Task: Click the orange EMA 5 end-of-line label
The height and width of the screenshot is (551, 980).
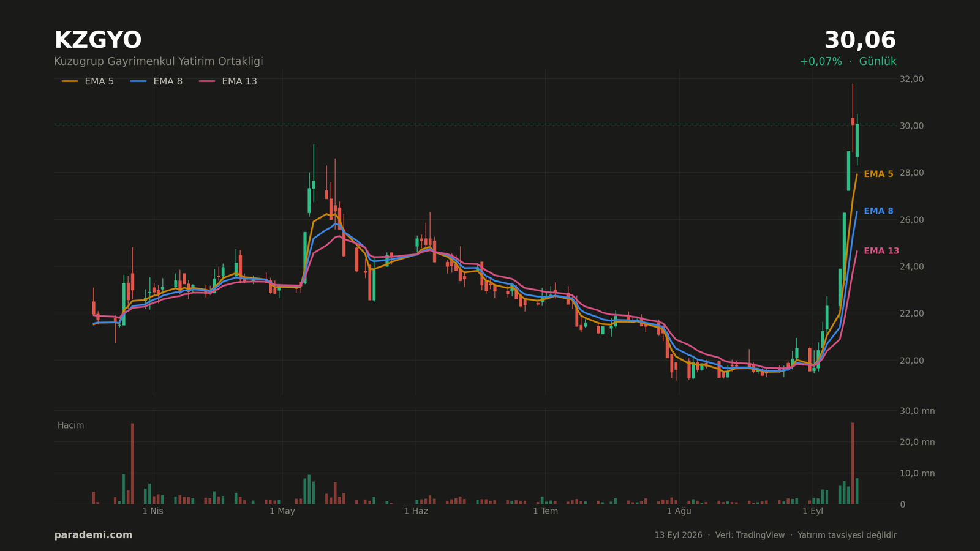Action: (x=878, y=174)
